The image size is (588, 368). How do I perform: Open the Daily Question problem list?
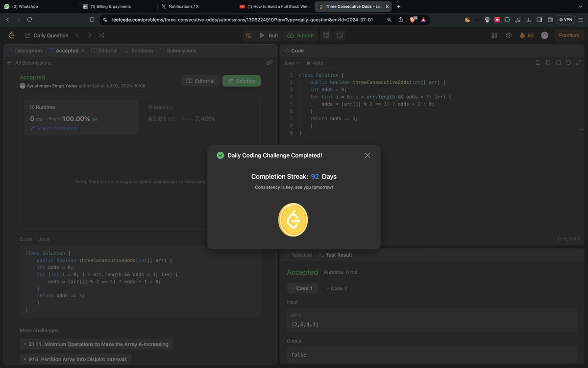click(47, 35)
